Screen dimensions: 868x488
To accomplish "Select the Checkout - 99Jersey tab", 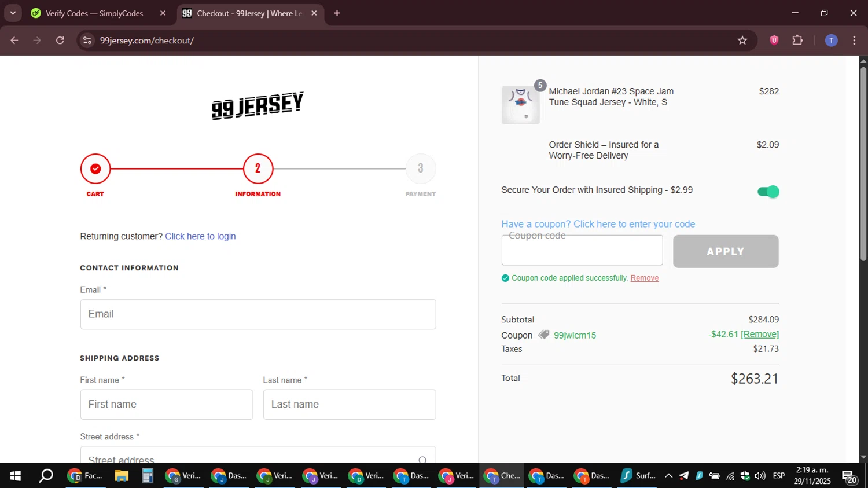I will point(249,13).
